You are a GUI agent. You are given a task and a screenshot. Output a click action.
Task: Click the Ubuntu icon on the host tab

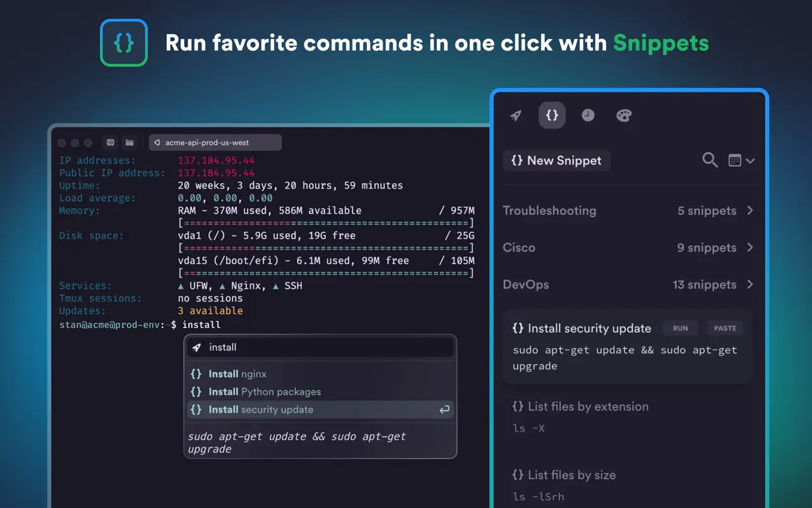[x=157, y=143]
